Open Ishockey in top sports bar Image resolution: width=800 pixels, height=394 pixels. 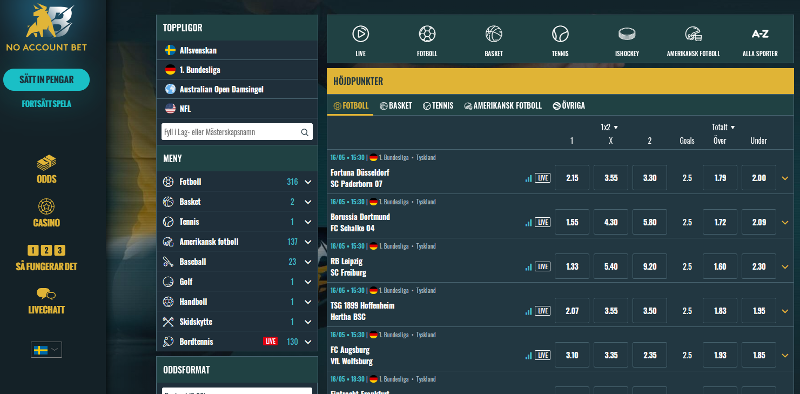[x=627, y=41]
